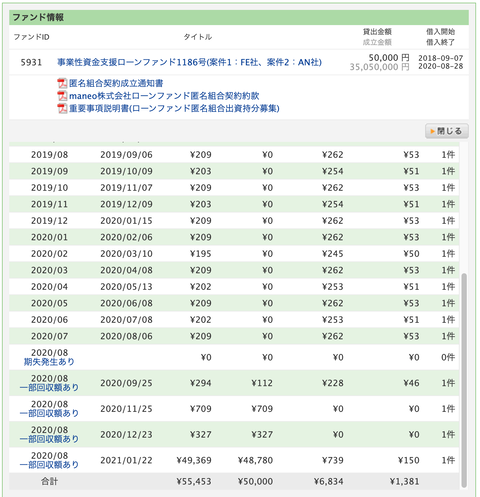Click total ¥6,834
Image resolution: width=480 pixels, height=497 pixels.
pyautogui.click(x=329, y=482)
